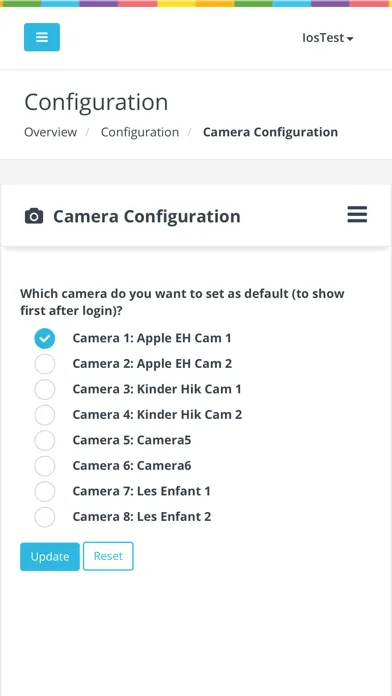Image resolution: width=392 pixels, height=696 pixels.
Task: Choose Camera 3: Kinder Hik Cam 1
Action: pos(45,390)
